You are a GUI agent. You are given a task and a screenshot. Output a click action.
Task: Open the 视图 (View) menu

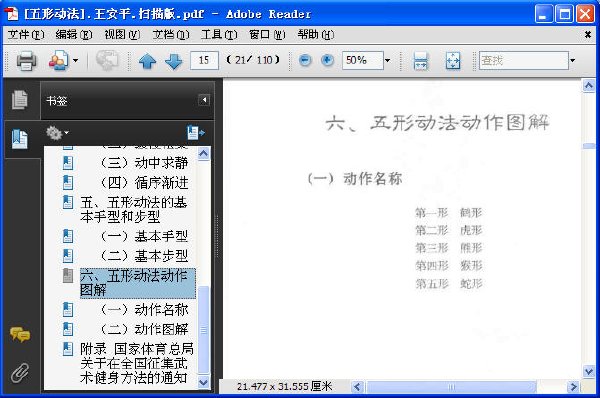[x=122, y=35]
